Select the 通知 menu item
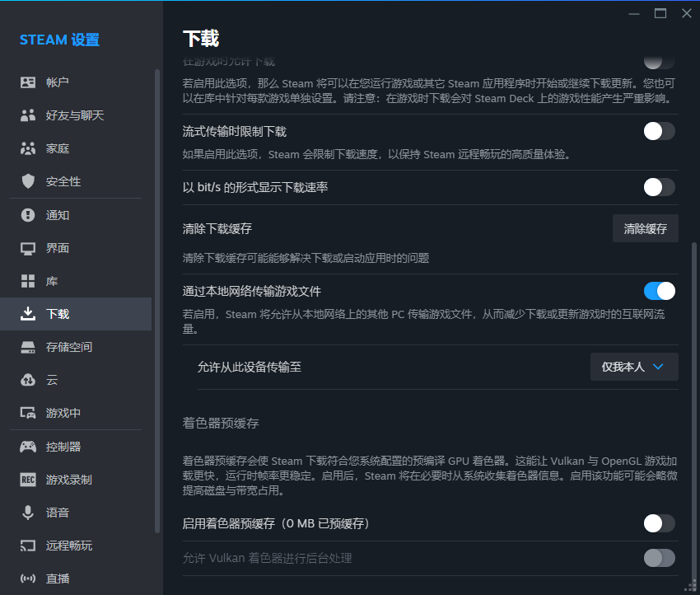 coord(76,215)
